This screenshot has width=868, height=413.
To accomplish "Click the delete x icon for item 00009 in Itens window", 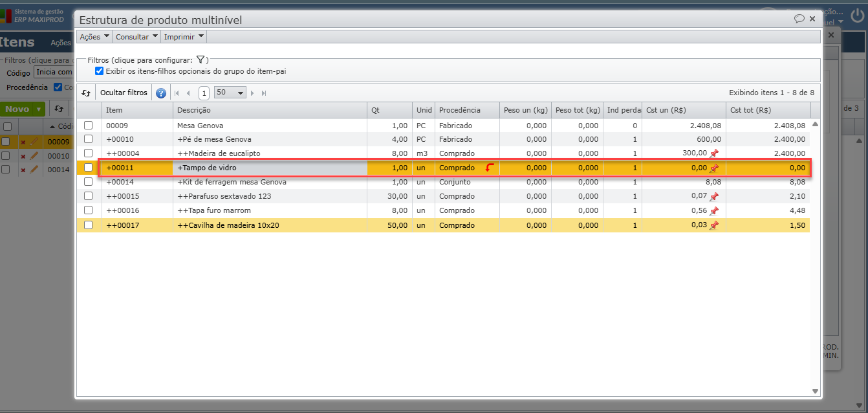I will 23,142.
